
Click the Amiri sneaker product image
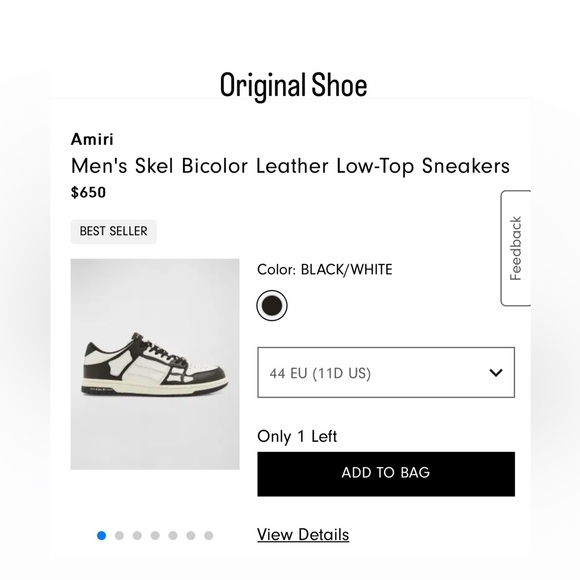pyautogui.click(x=155, y=364)
